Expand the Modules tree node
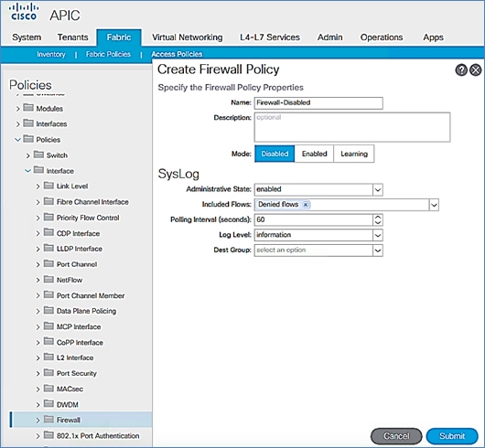 pos(17,109)
